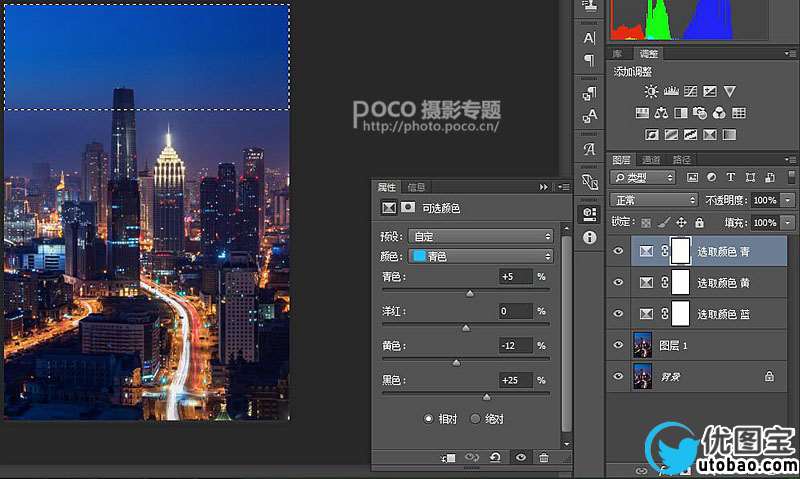
Task: Click the 黑色 slider handle
Action: pyautogui.click(x=487, y=396)
